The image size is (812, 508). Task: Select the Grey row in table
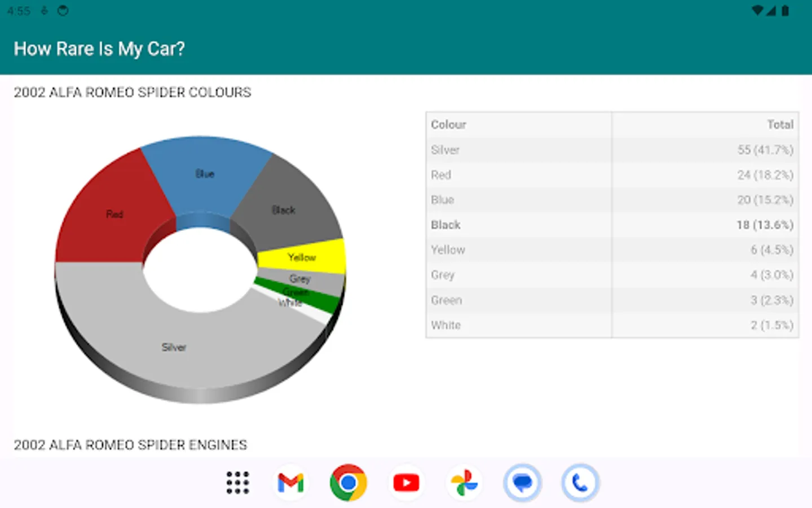click(x=612, y=275)
